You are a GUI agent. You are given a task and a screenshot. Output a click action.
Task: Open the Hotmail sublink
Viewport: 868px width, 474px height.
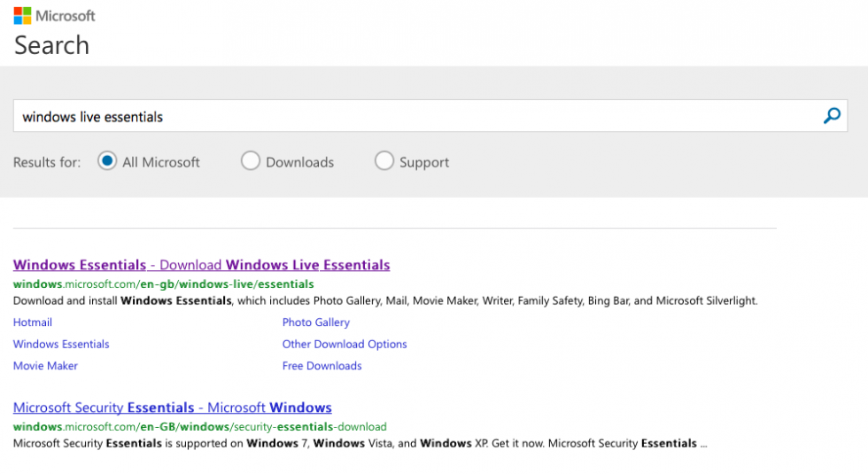coord(33,322)
